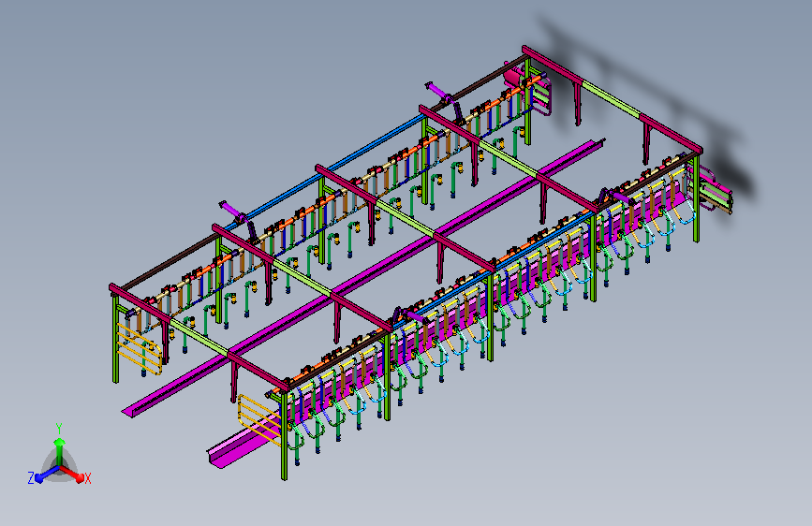Select the yellow gate at the front corner post
This screenshot has width=812, height=526.
pos(258,419)
